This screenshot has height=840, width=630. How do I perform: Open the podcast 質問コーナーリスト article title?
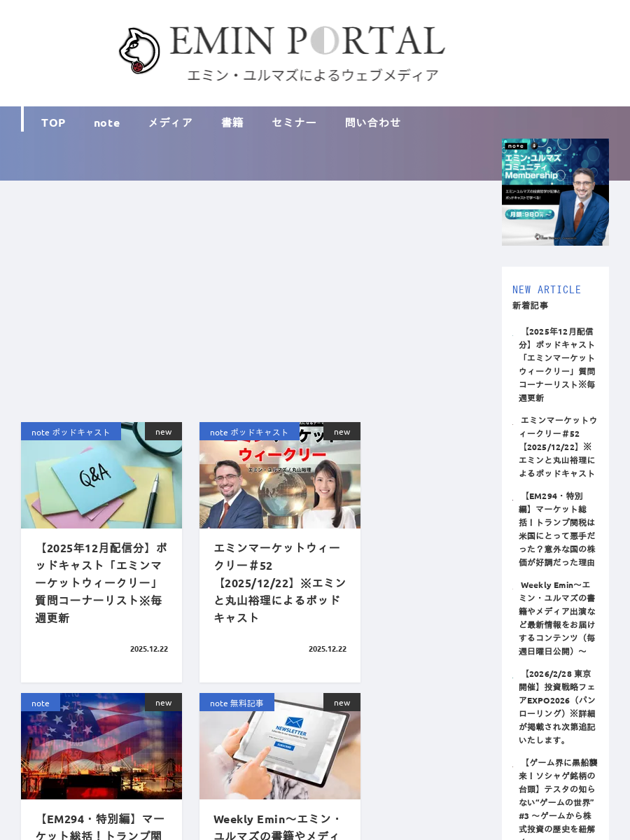pyautogui.click(x=101, y=582)
